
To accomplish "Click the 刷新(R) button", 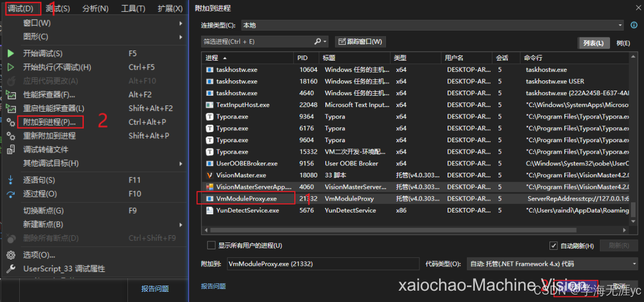I will [619, 246].
